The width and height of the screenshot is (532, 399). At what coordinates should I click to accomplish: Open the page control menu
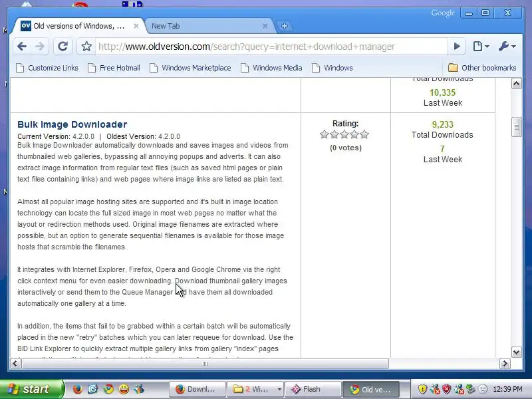481,46
